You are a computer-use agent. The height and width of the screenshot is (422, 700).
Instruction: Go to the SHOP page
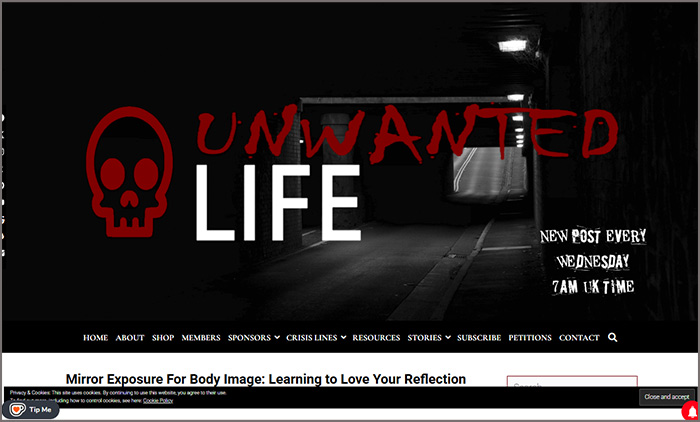[163, 338]
